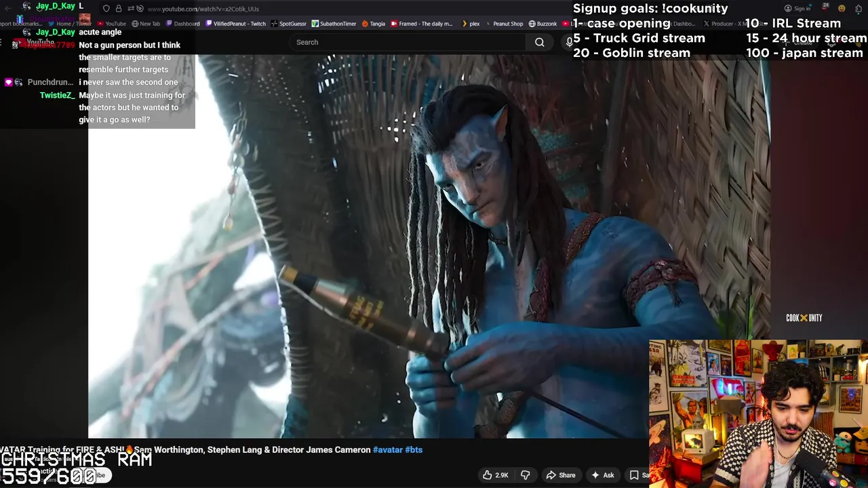Click the CHRISTMAS RAM counter text
Screen dimensions: 868x488
coord(76,460)
